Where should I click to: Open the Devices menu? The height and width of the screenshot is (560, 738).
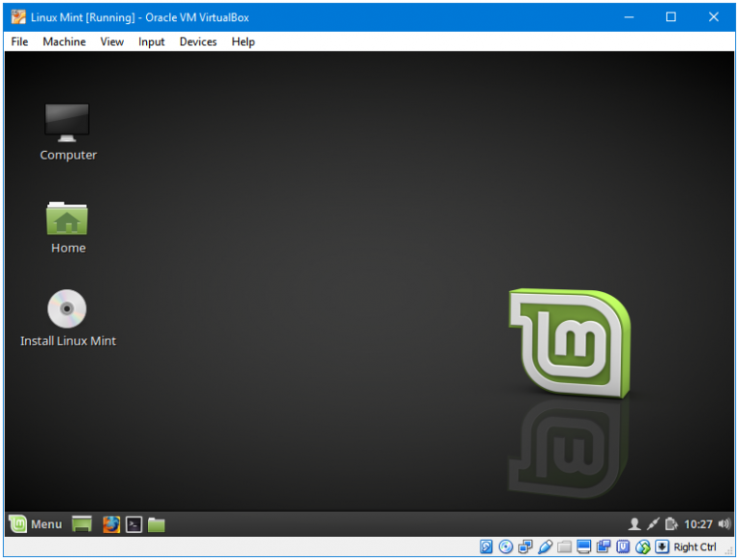(198, 42)
